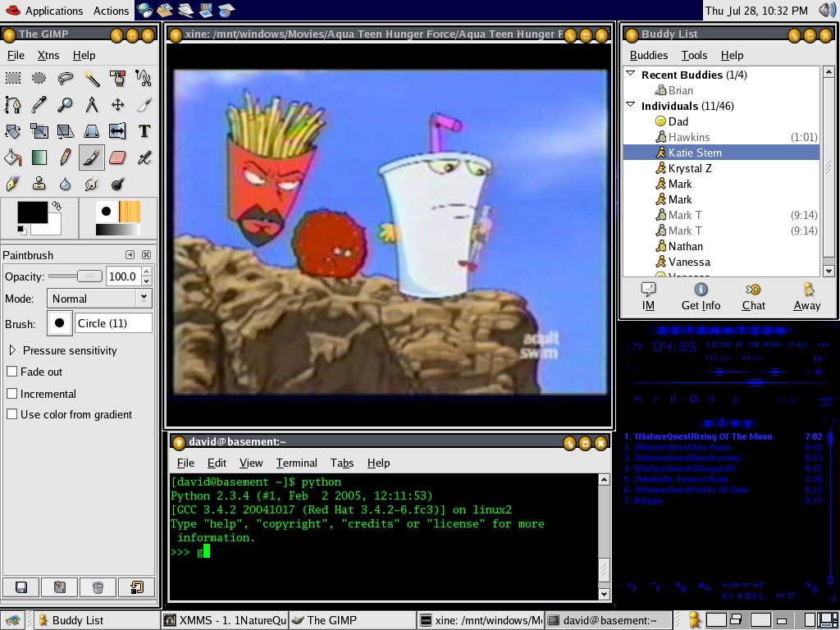Open the Tools menu in Buddy List
Image resolution: width=840 pixels, height=630 pixels.
pos(694,55)
